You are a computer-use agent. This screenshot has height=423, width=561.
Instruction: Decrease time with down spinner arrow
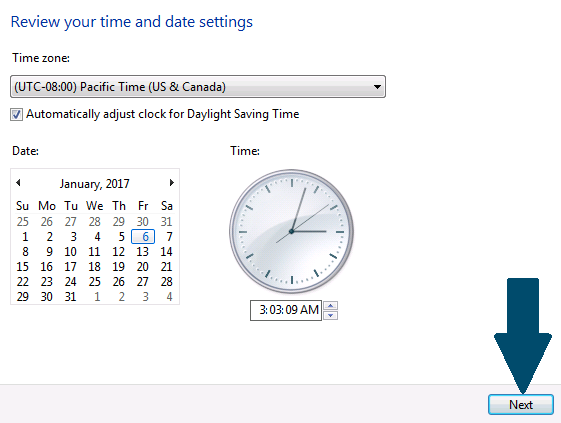331,315
